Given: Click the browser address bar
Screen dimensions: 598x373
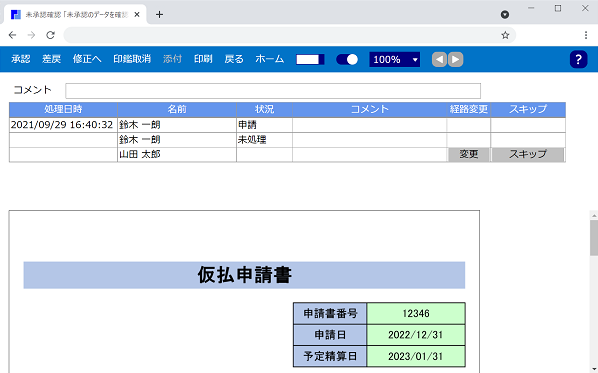Looking at the screenshot, I should [x=282, y=35].
